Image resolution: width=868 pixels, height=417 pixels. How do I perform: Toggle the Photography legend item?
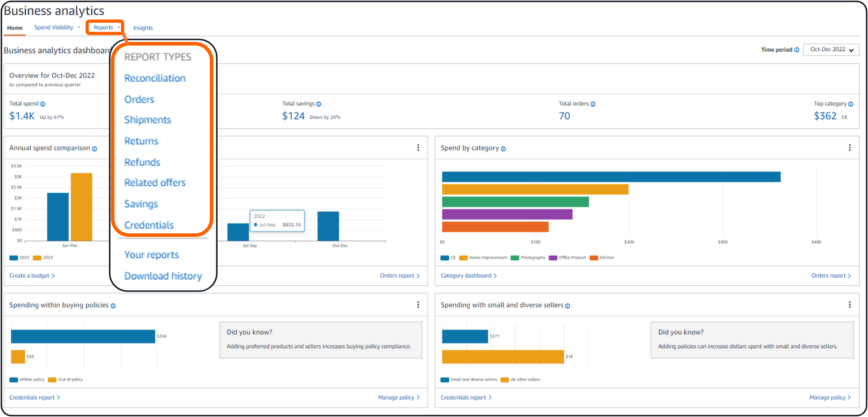[x=528, y=258]
